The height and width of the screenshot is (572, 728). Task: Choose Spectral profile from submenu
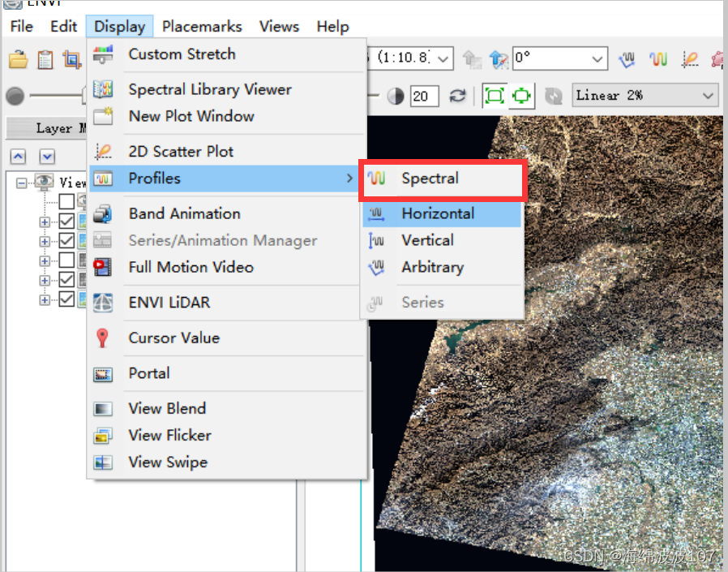[x=443, y=178]
